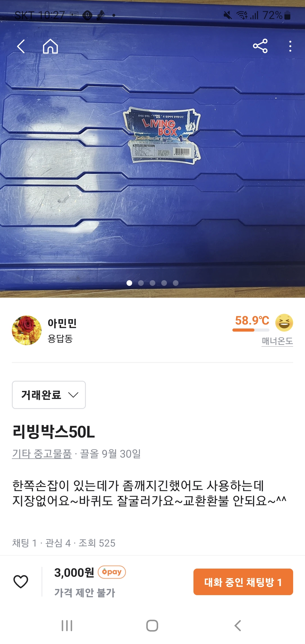Tap Android home navigation button
This screenshot has width=305, height=644.
pos(152,626)
